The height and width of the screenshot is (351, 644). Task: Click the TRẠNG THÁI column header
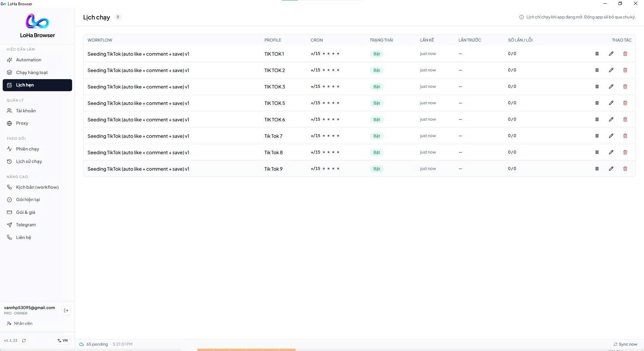tap(381, 40)
